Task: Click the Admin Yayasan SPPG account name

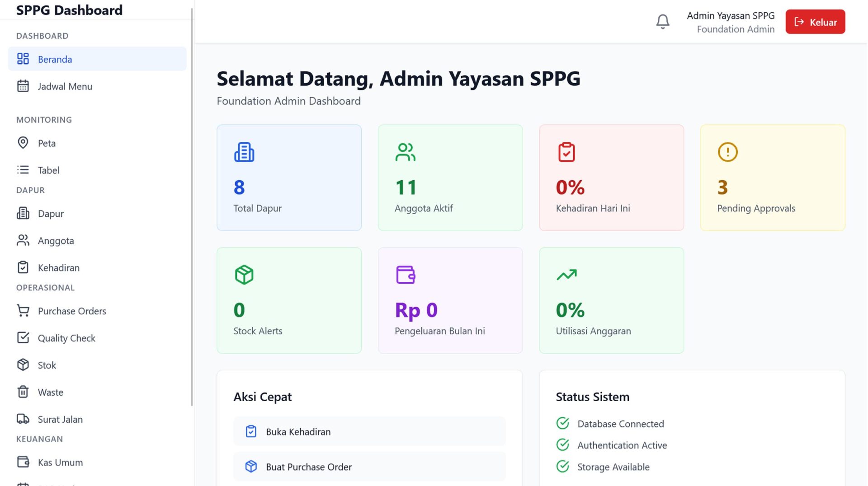Action: pos(731,15)
